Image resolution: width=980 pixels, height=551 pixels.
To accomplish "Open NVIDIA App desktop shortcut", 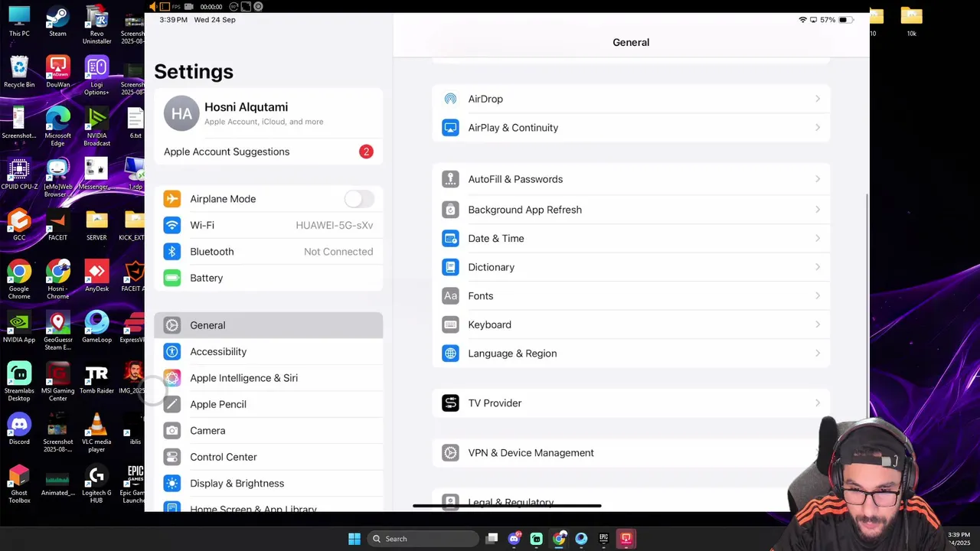I will 19,328.
